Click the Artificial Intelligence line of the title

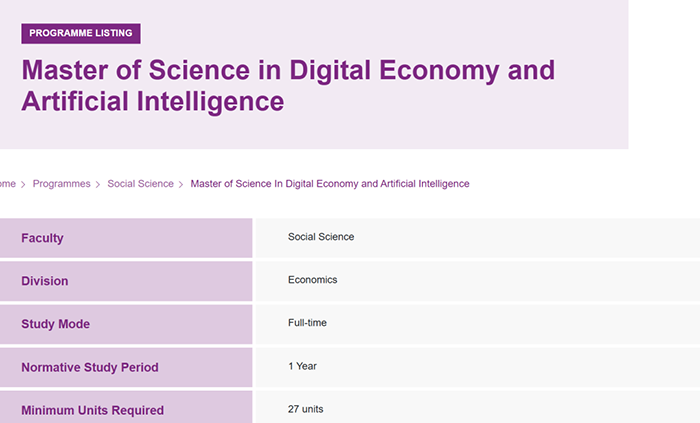click(153, 102)
